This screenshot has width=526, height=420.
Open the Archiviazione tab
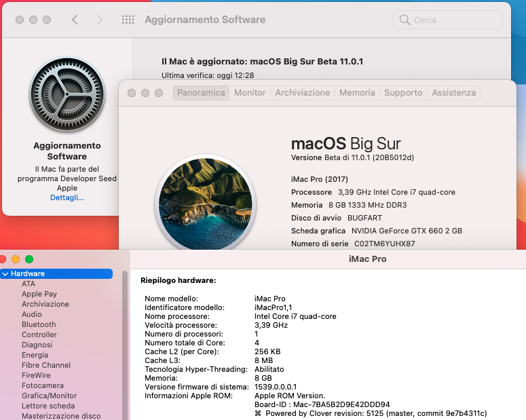pos(303,93)
